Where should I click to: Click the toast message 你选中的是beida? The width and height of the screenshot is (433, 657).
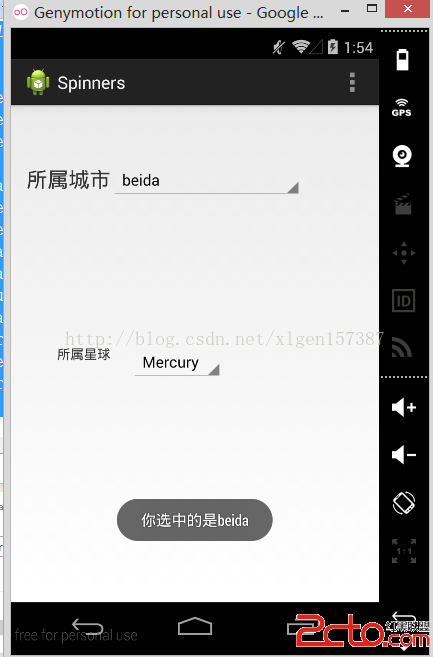tap(194, 520)
